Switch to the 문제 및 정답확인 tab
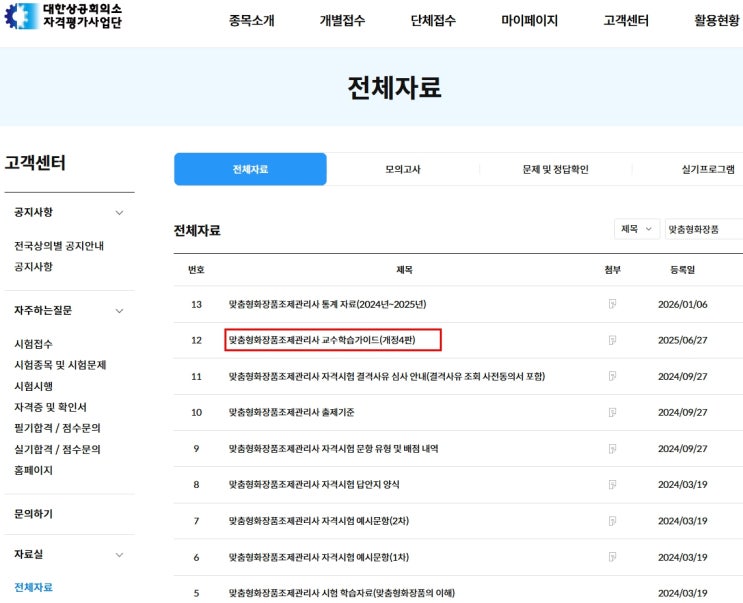Image resolution: width=743 pixels, height=603 pixels. (555, 169)
